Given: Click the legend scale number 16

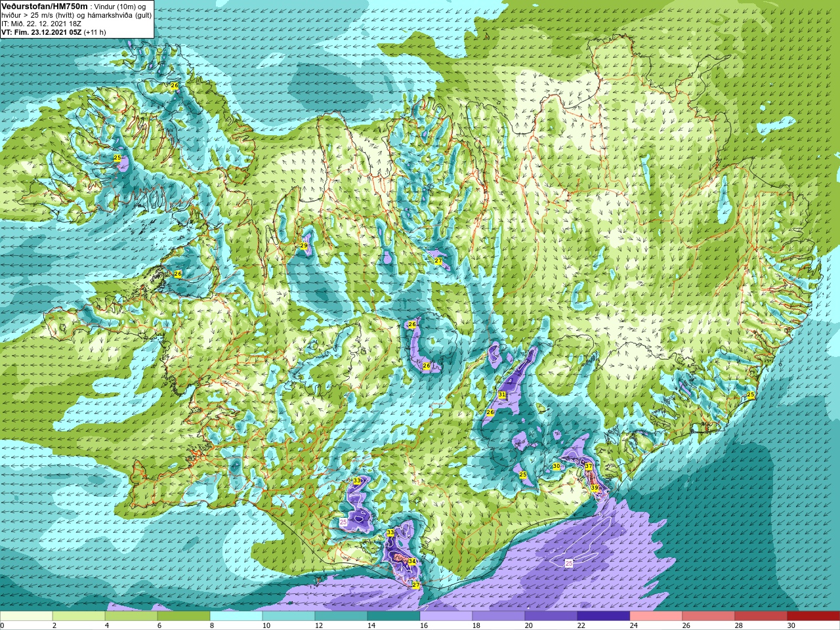Looking at the screenshot, I should [x=424, y=625].
